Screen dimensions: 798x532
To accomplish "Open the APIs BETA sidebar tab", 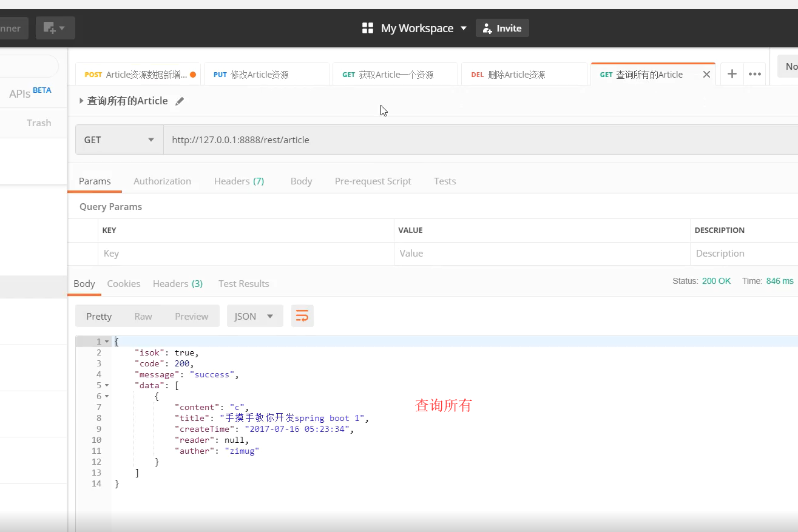I will (30, 93).
